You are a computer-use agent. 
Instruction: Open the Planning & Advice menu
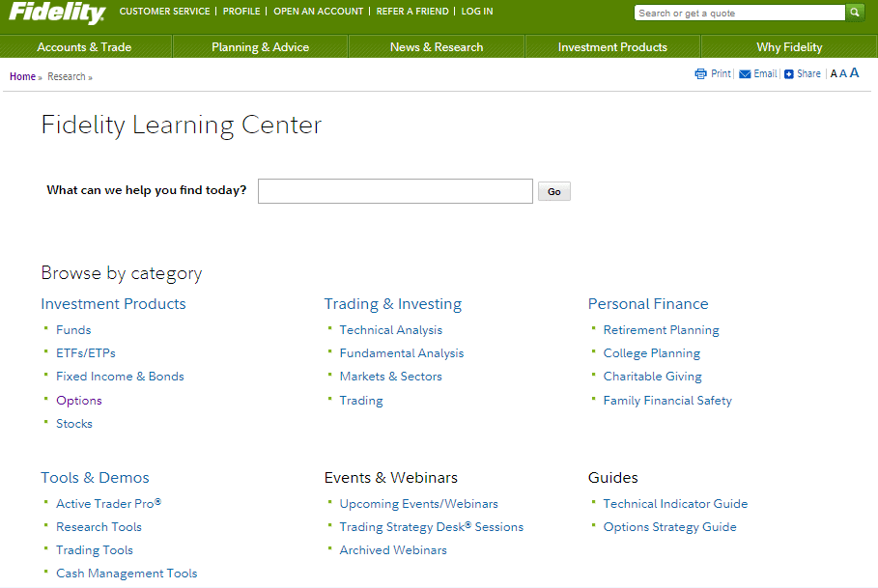click(x=261, y=47)
